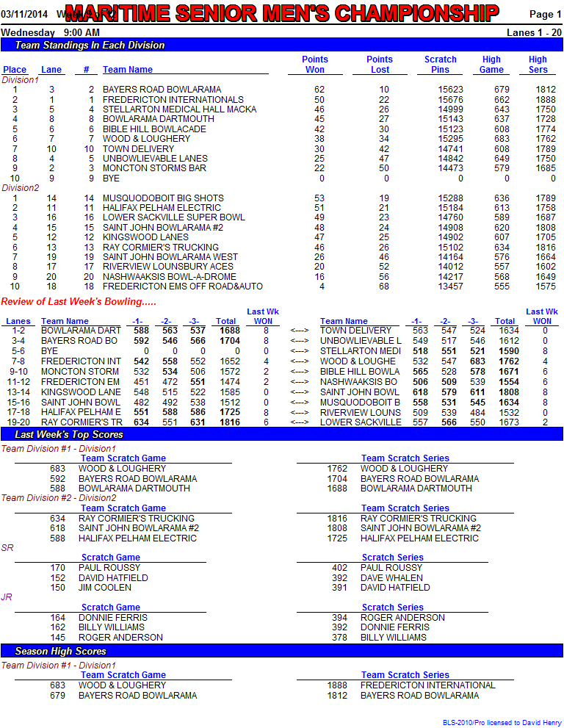Click the Lanes column header in review
Screen dimensions: 564x728
click(18, 321)
